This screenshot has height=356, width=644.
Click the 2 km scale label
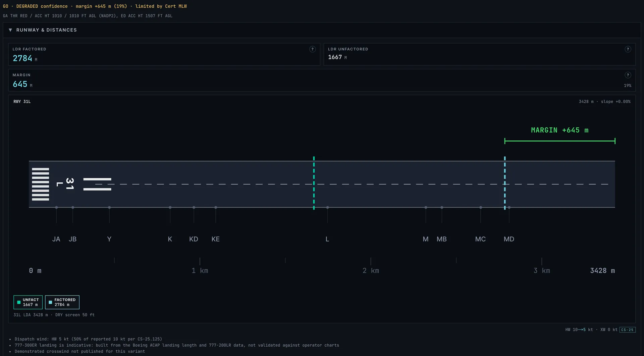pyautogui.click(x=371, y=271)
